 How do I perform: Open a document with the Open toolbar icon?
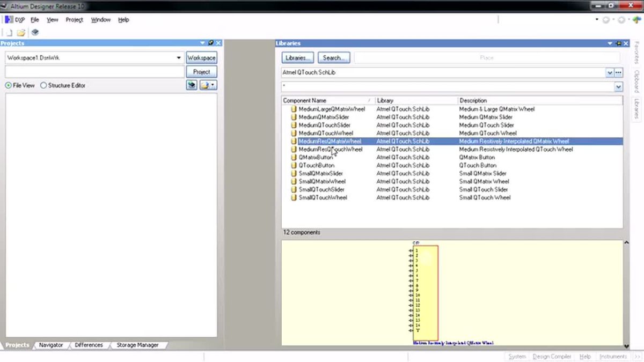tap(20, 32)
